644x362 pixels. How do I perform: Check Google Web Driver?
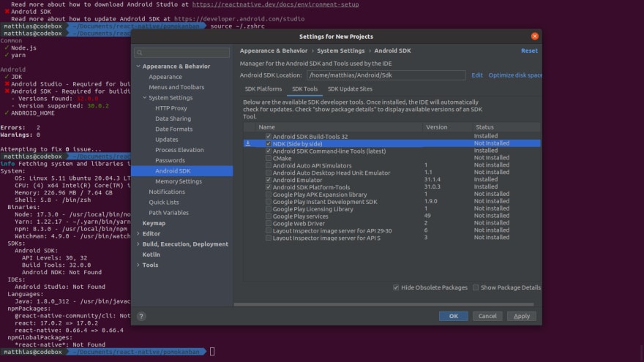pos(268,223)
